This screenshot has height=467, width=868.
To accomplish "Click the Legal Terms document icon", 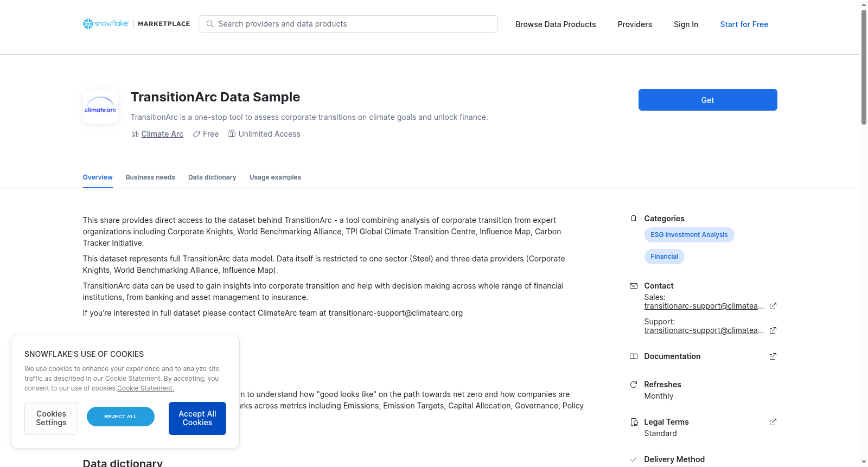I will pyautogui.click(x=634, y=422).
